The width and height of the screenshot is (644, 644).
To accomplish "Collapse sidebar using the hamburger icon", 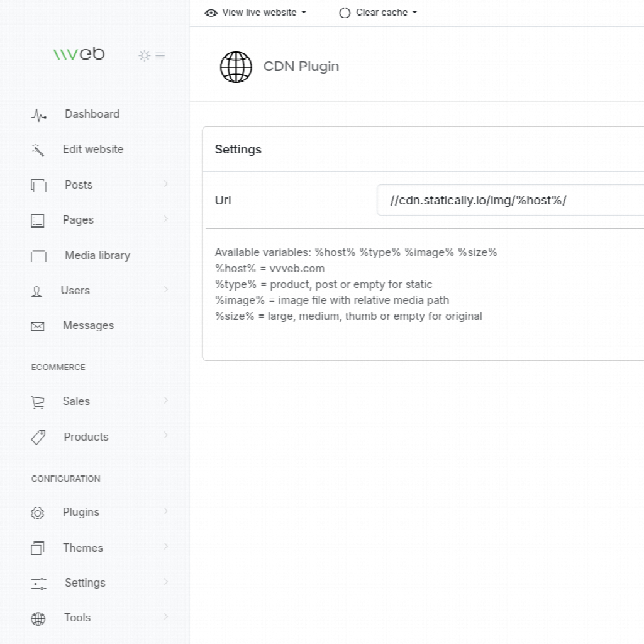I will 160,55.
